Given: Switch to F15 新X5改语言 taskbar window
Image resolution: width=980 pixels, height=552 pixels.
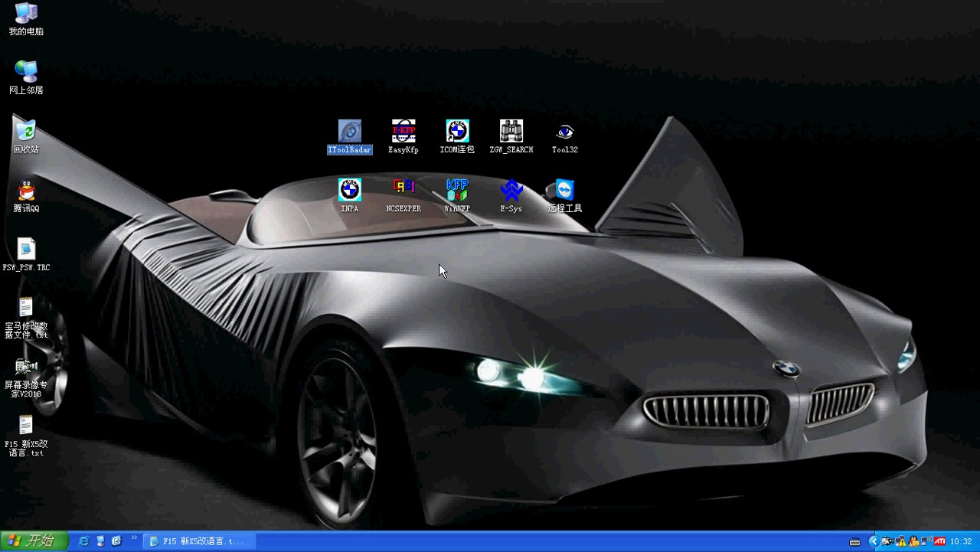Looking at the screenshot, I should coord(200,541).
